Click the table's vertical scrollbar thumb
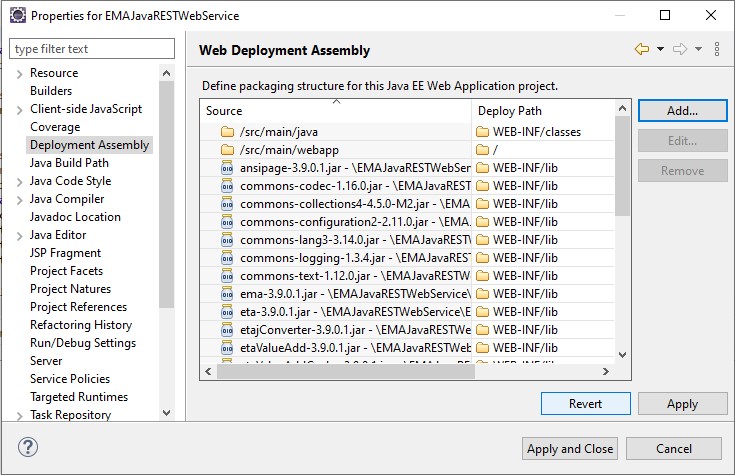Screen dimensions: 735x475 pyautogui.click(x=622, y=166)
